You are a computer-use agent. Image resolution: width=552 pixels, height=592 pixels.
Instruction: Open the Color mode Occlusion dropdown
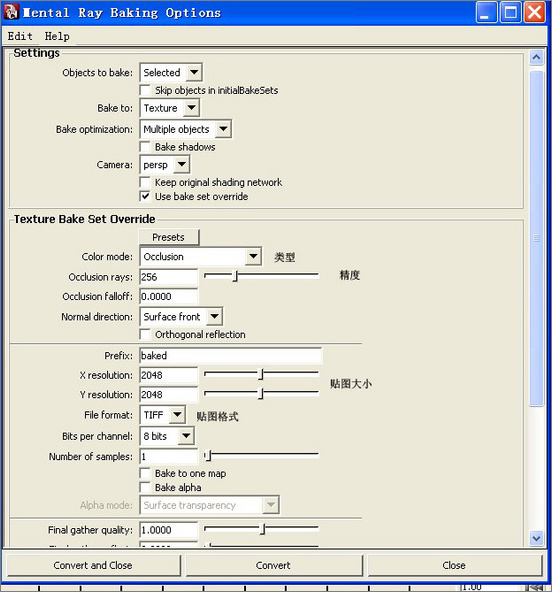coord(200,257)
